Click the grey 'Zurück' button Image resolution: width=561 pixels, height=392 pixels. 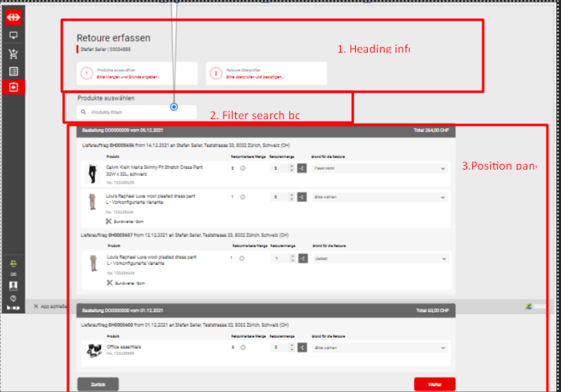pyautogui.click(x=98, y=384)
